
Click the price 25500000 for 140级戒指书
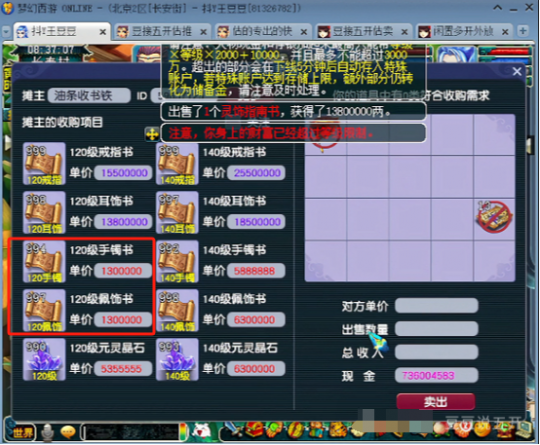(256, 173)
